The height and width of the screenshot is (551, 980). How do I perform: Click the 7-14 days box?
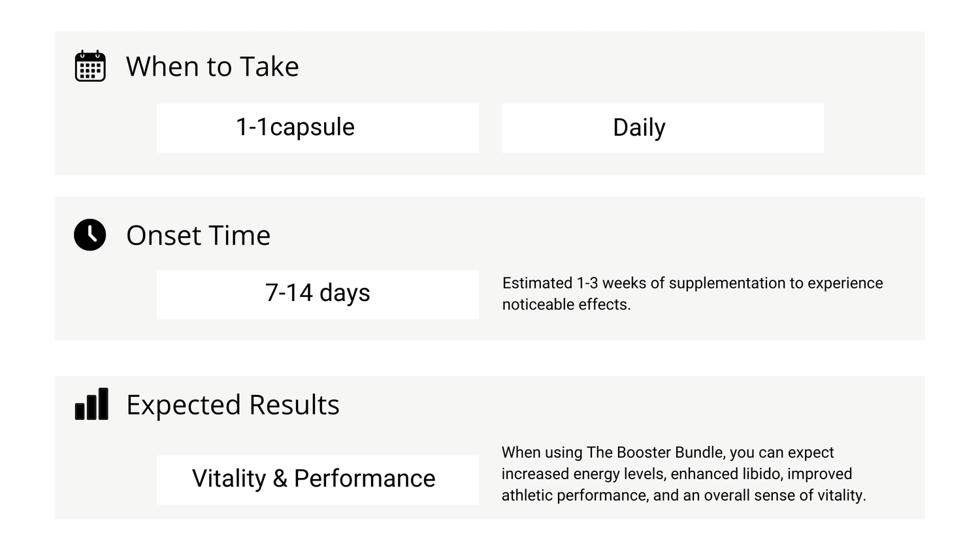point(318,295)
